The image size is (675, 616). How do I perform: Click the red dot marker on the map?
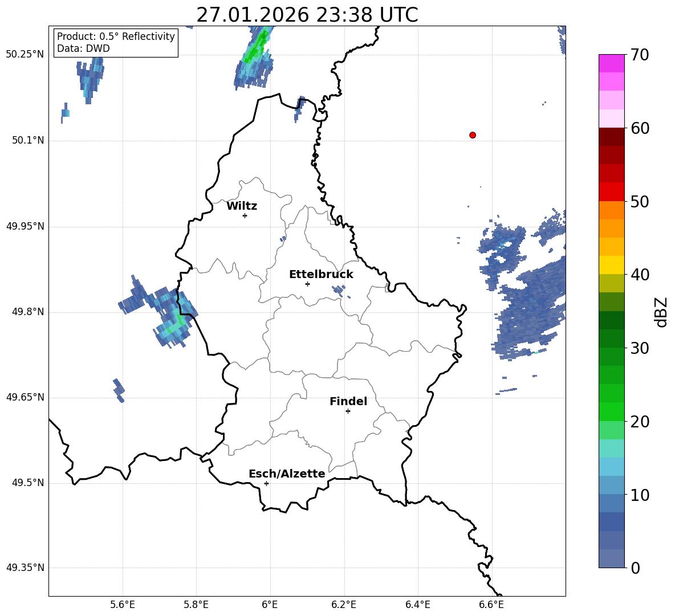(x=473, y=135)
